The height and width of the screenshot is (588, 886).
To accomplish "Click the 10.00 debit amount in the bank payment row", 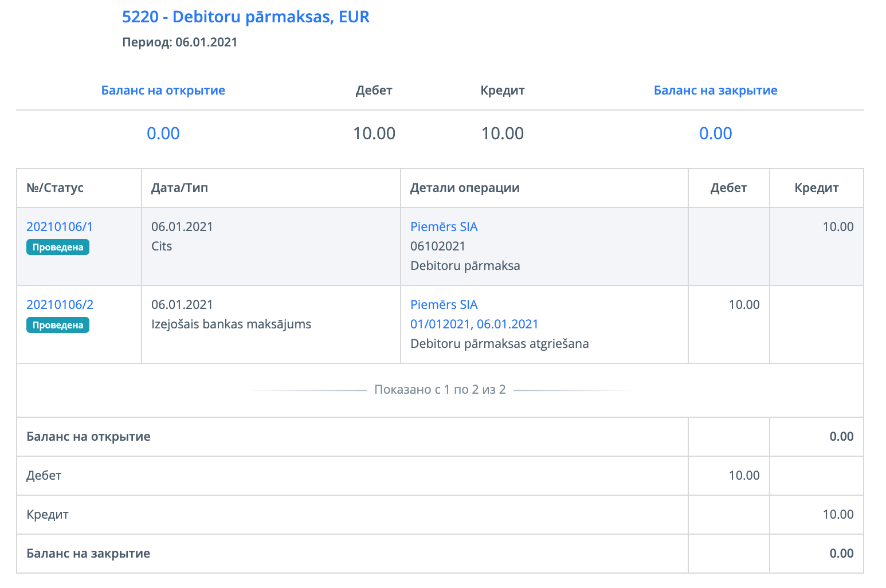I will pos(744,305).
